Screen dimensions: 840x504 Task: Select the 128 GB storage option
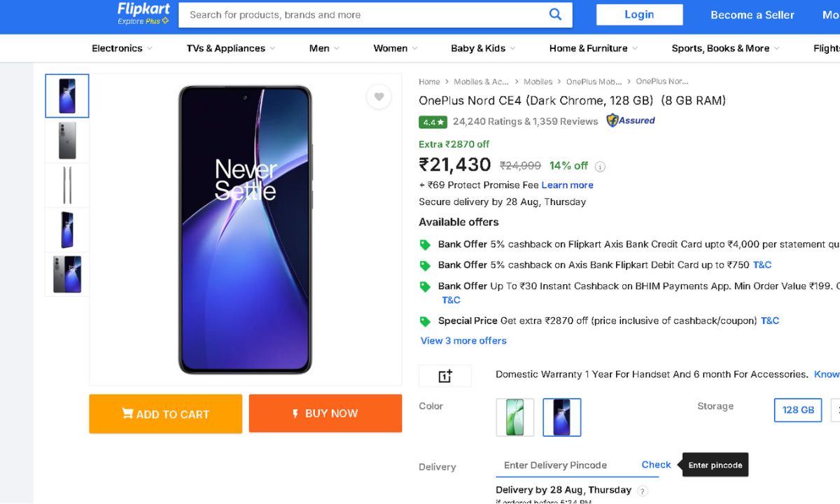coord(798,410)
